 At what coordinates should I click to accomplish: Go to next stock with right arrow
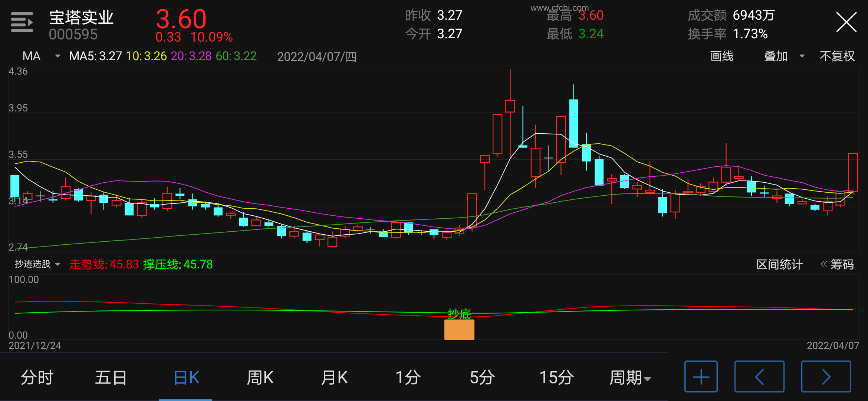826,376
